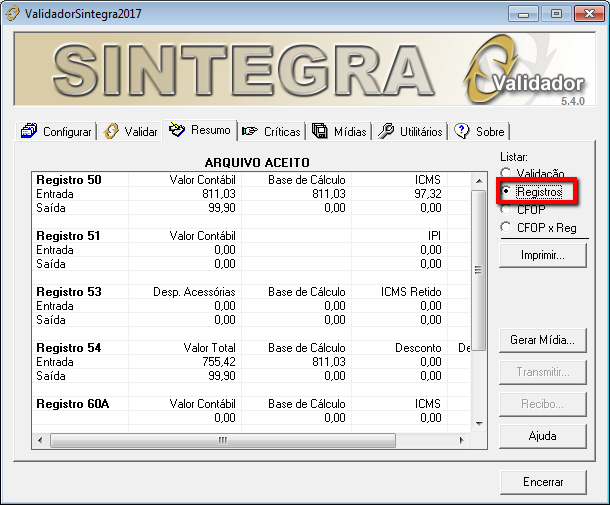Open Ajuda help button
The height and width of the screenshot is (505, 610).
point(543,436)
